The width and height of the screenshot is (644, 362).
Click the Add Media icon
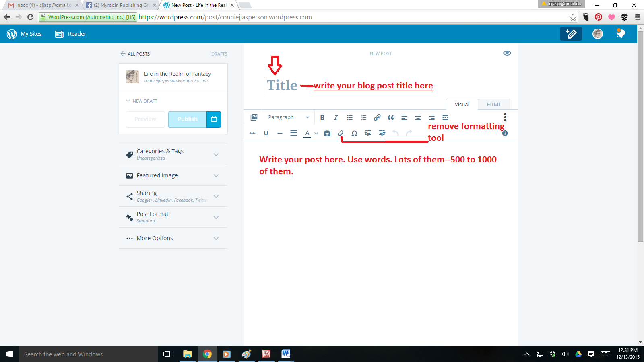click(254, 117)
